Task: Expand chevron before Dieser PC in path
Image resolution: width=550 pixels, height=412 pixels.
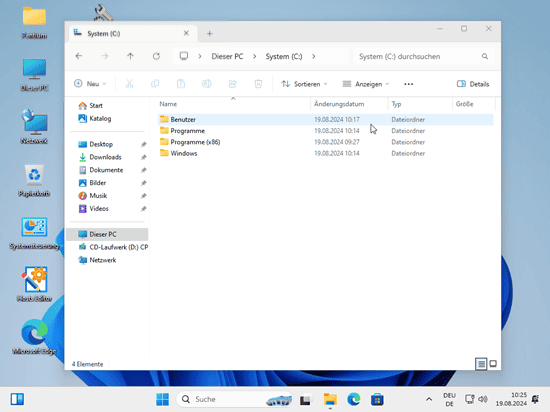Action: tap(200, 56)
